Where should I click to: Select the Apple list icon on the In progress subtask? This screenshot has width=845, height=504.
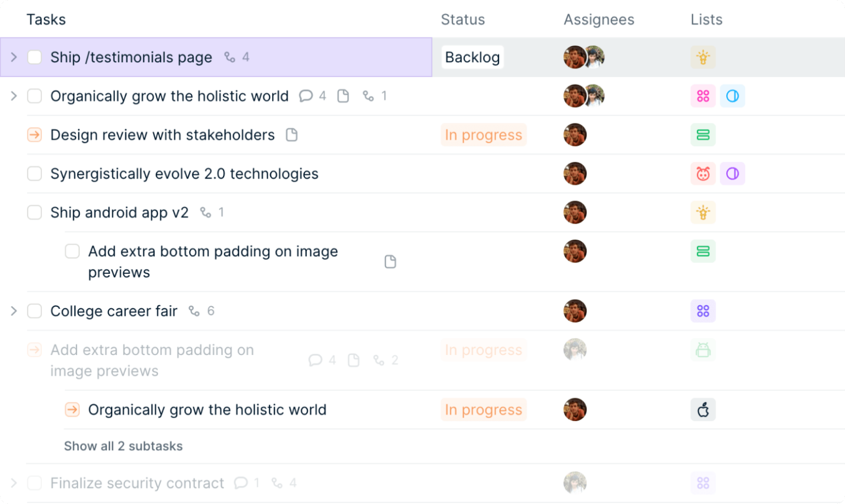703,409
